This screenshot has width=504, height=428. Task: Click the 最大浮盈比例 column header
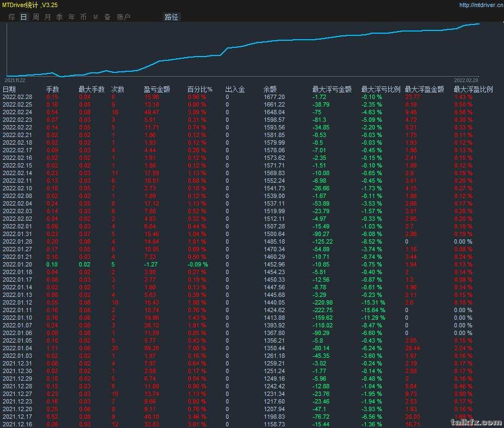pyautogui.click(x=473, y=89)
